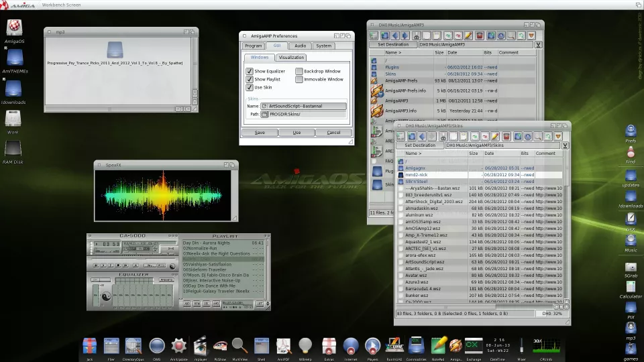Enable the Backdrop Window checkbox
644x362 pixels.
pyautogui.click(x=299, y=71)
